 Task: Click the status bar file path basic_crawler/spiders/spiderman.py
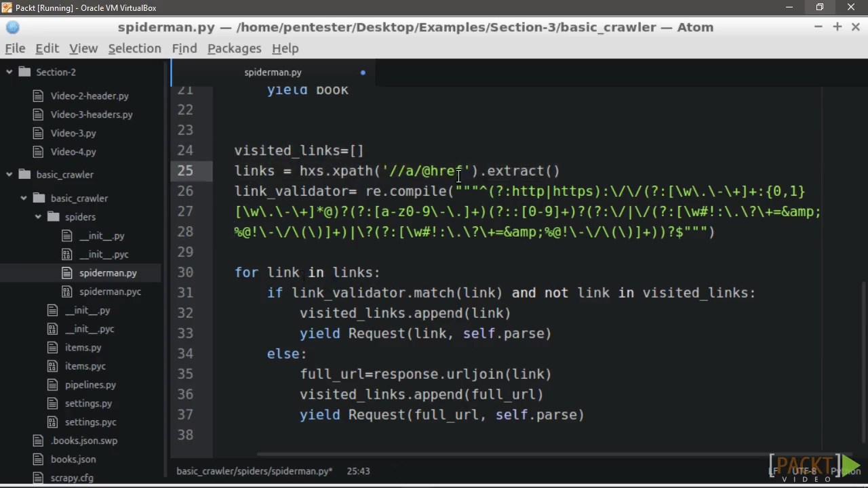point(254,470)
